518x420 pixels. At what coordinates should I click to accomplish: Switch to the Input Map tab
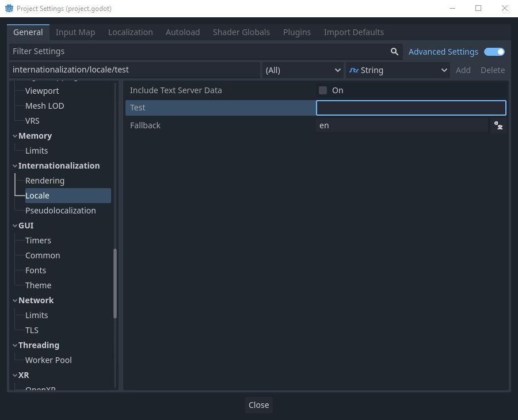point(75,32)
